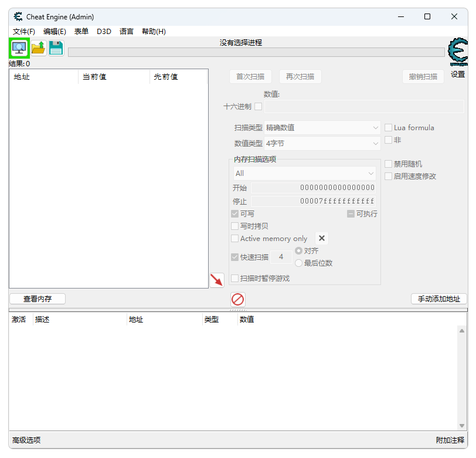Click the 查看内存 button
The width and height of the screenshot is (476, 458).
[38, 299]
